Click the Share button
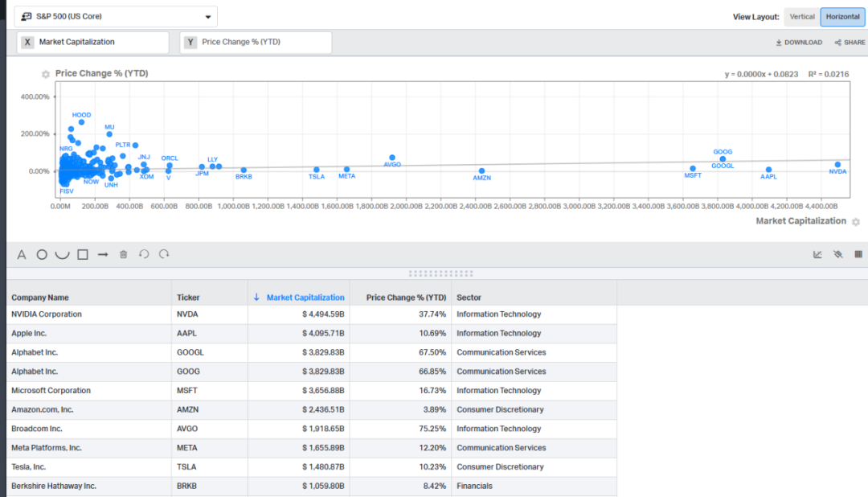This screenshot has width=868, height=497. coord(850,43)
